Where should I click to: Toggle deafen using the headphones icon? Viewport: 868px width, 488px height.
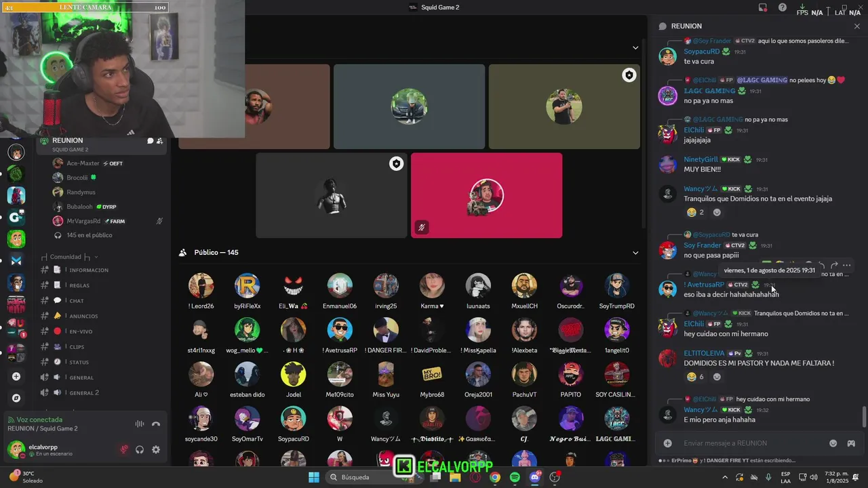140,449
